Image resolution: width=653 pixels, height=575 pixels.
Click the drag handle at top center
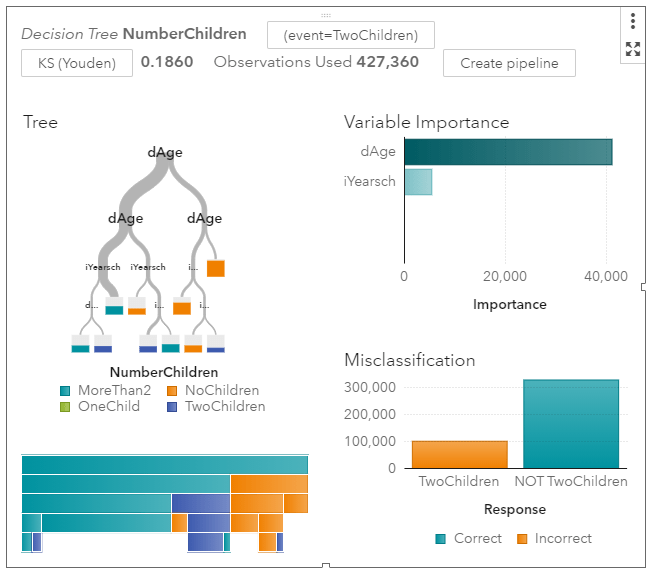coord(326,15)
